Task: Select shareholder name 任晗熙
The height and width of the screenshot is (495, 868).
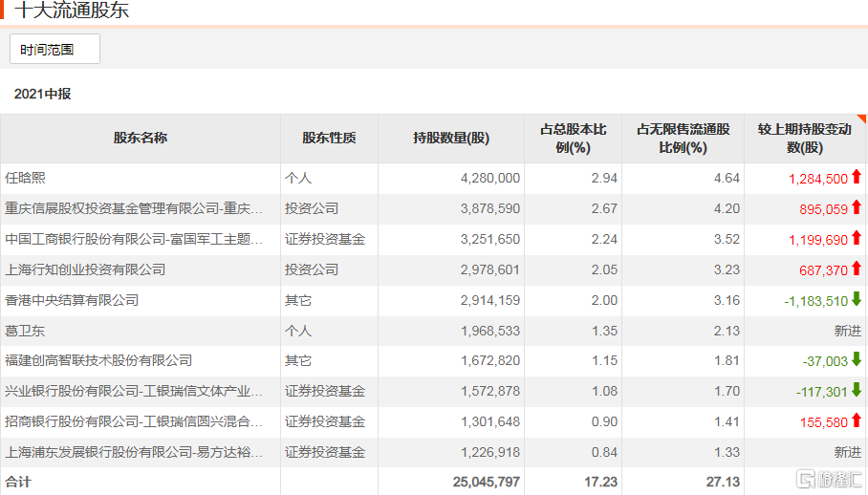Action: coord(25,178)
